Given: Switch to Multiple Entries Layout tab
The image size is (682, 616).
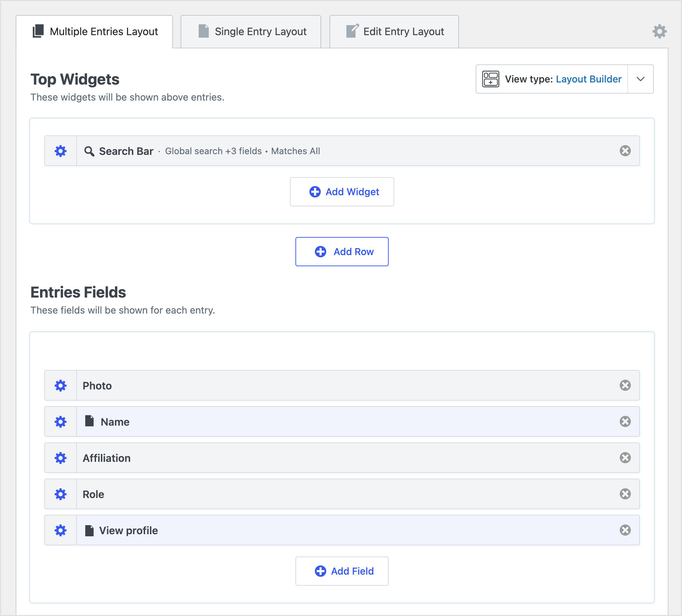Looking at the screenshot, I should pyautogui.click(x=94, y=32).
